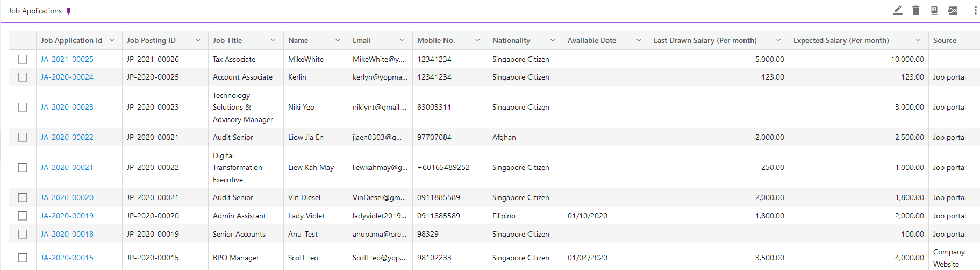Expand the Available Date column menu arrow
This screenshot has width=980, height=270.
(x=639, y=40)
